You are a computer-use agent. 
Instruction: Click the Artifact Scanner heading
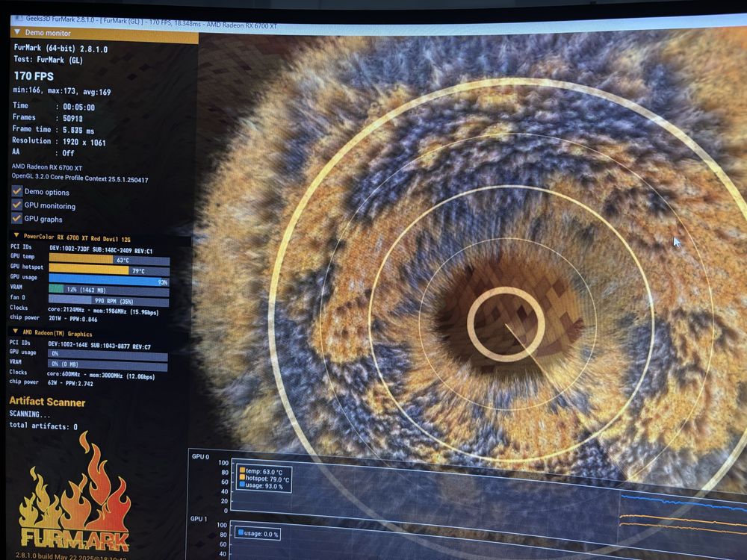47,402
